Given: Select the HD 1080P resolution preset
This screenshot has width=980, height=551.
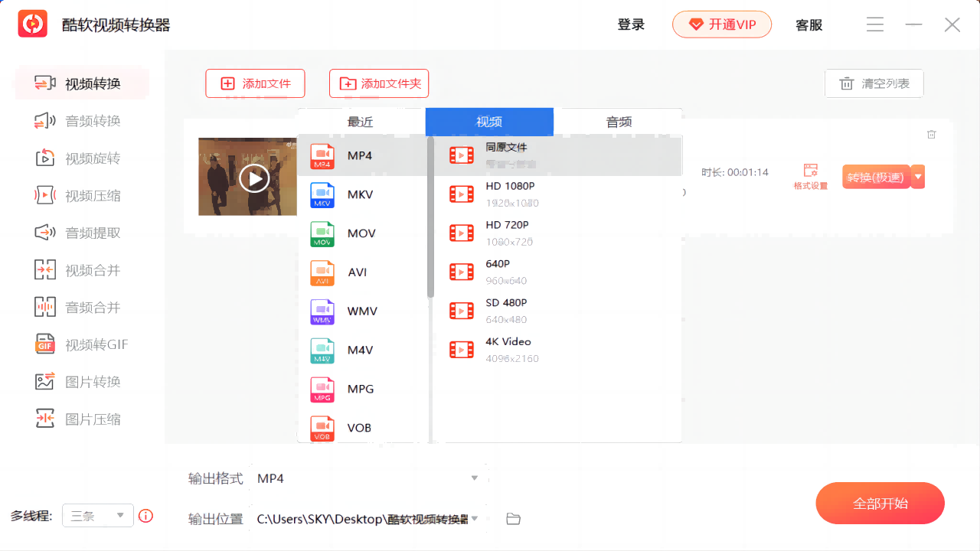Looking at the screenshot, I should point(510,194).
